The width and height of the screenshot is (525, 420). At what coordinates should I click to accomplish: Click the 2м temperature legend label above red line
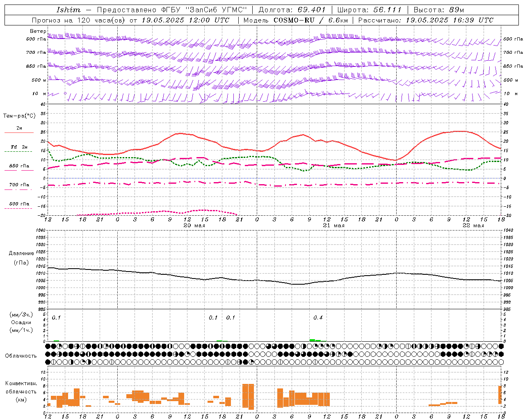(x=19, y=128)
